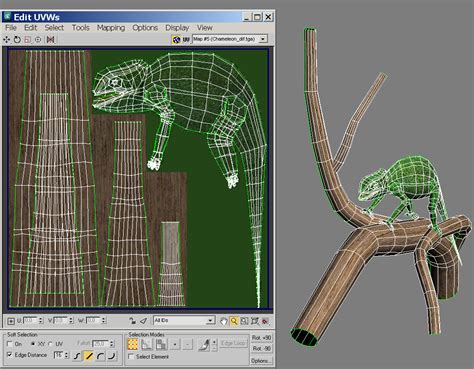Select the Rotate tool icon

17,40
